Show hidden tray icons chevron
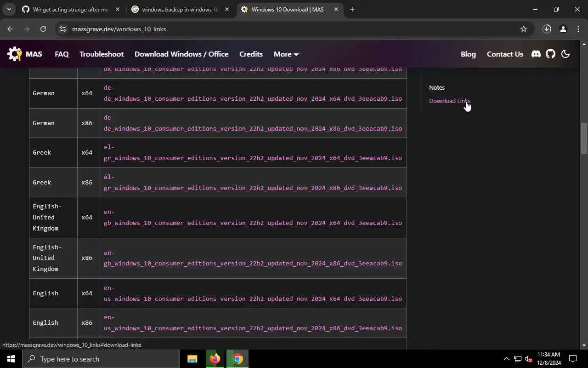Screen dimensions: 588x368 [x=506, y=359]
